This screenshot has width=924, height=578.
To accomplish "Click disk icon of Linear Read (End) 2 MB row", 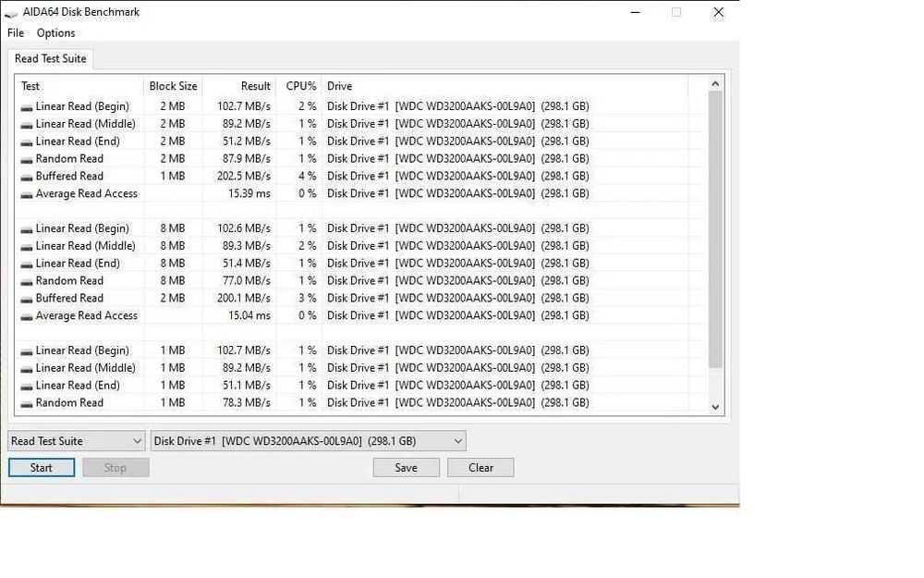I will click(x=27, y=142).
